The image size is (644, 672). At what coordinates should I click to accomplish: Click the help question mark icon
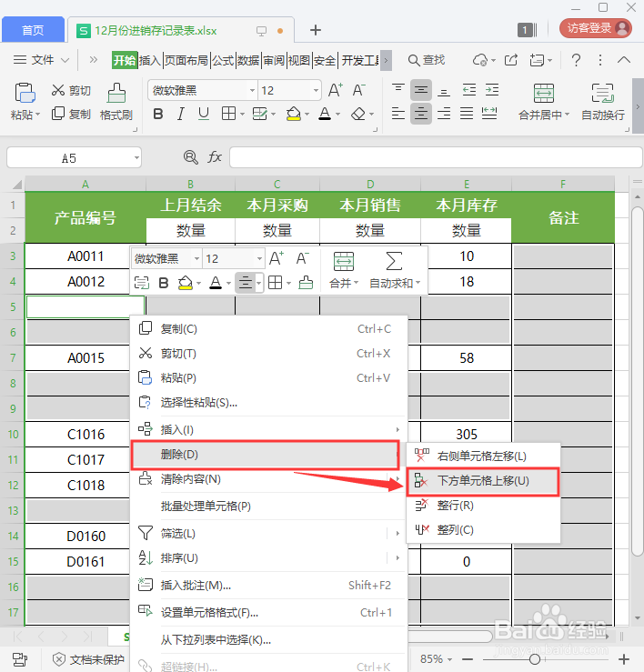[x=577, y=60]
